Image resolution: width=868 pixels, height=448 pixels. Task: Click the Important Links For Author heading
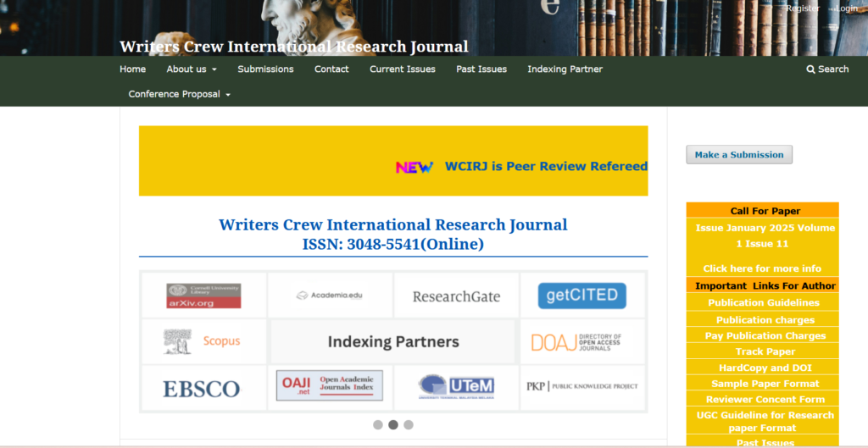pos(765,286)
